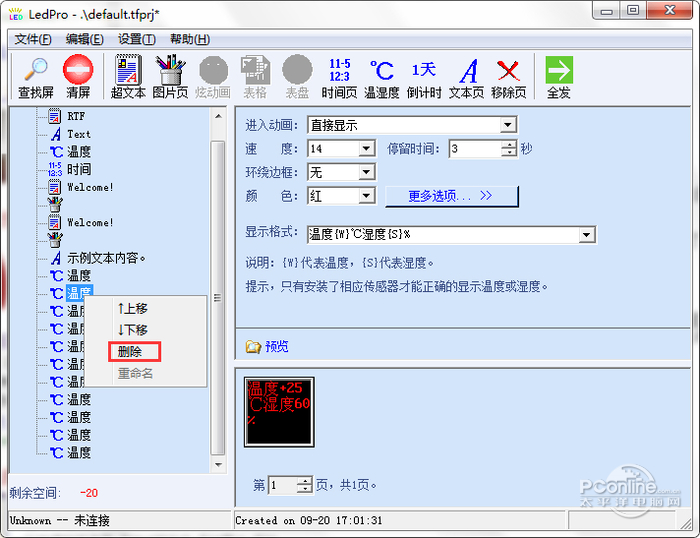The image size is (700, 538).
Task: Choose 上移 in the context menu
Action: (x=133, y=309)
